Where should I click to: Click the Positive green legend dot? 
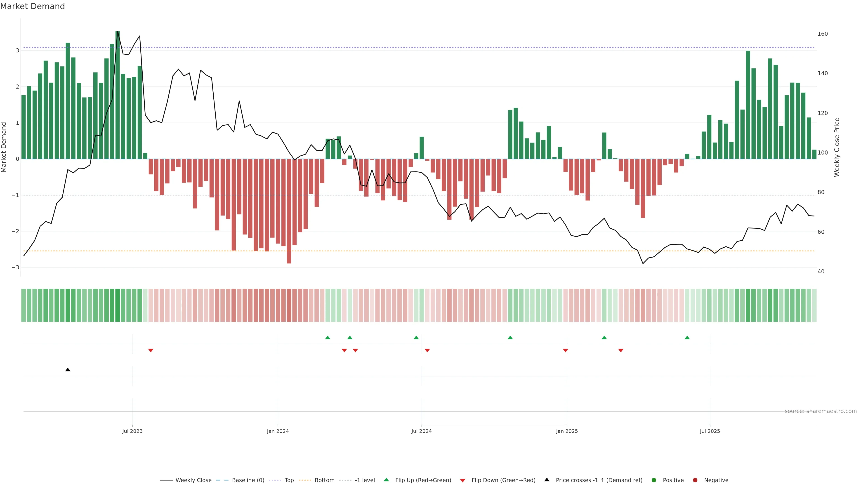pyautogui.click(x=654, y=480)
